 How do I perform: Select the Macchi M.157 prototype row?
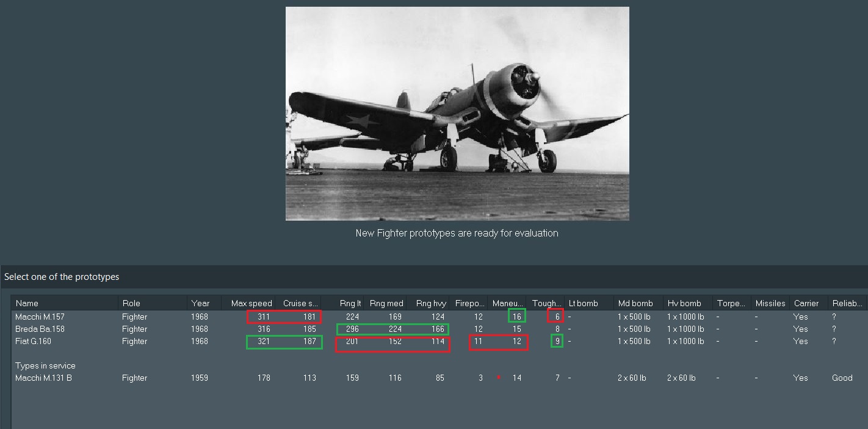pyautogui.click(x=439, y=317)
